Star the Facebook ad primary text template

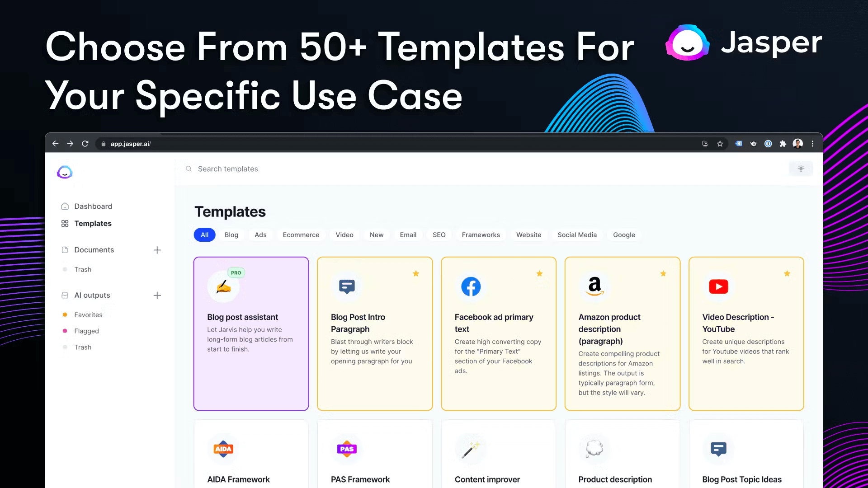click(539, 273)
